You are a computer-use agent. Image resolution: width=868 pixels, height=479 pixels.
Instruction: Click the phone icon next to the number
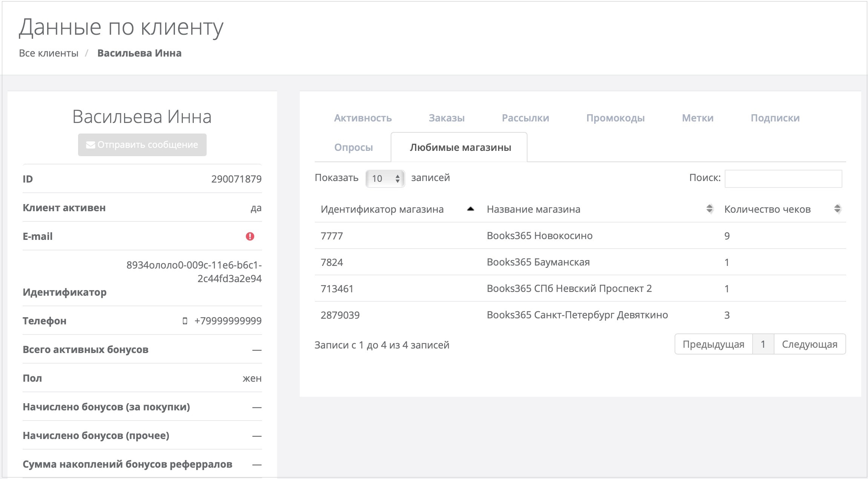pyautogui.click(x=185, y=321)
